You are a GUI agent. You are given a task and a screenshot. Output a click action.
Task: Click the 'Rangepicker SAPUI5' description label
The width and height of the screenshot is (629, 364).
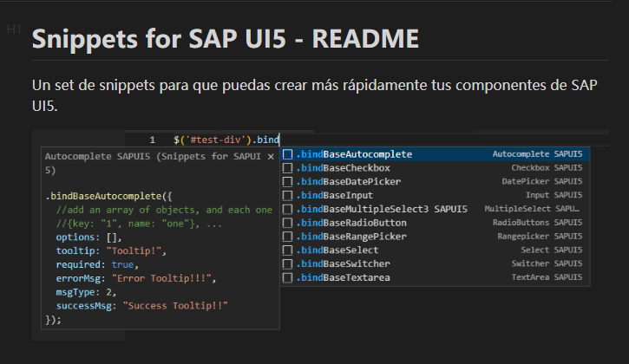pos(540,237)
